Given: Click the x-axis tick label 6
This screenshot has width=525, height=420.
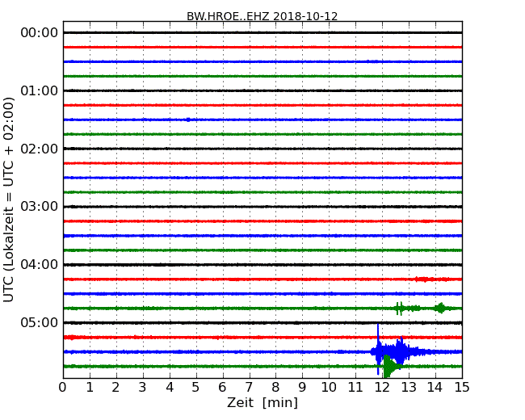Looking at the screenshot, I should click(222, 388).
